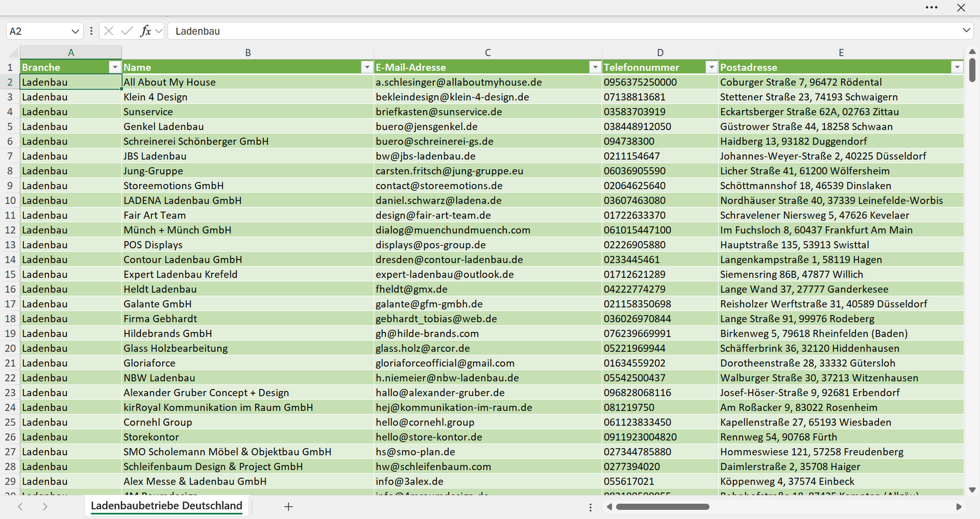Expand the function list dropdown arrow
The height and width of the screenshot is (519, 980).
pos(158,31)
